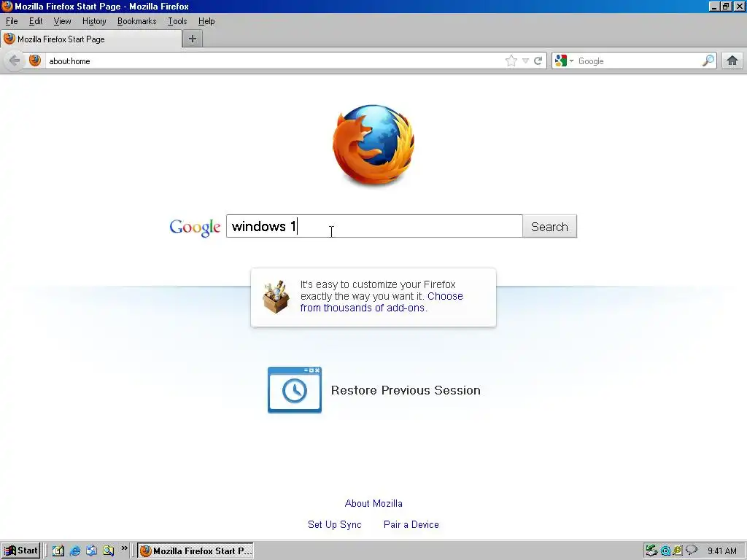Open the File menu

[12, 21]
